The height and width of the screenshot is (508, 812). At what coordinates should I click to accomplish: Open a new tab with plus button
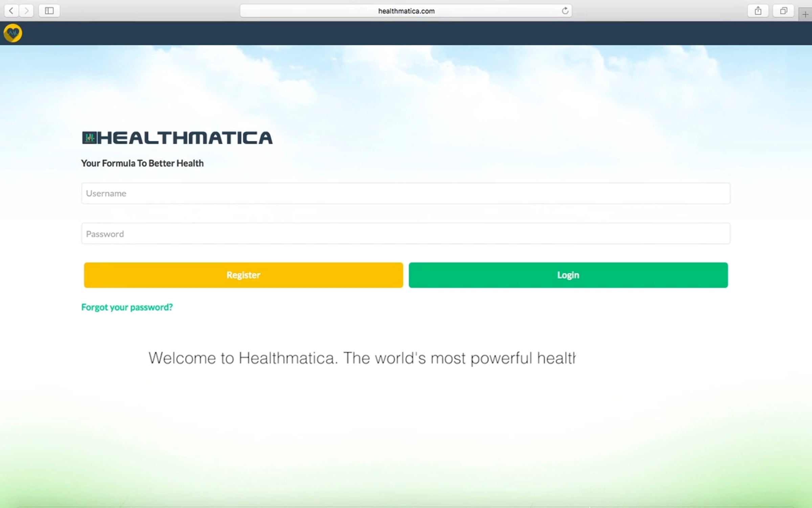tap(805, 15)
